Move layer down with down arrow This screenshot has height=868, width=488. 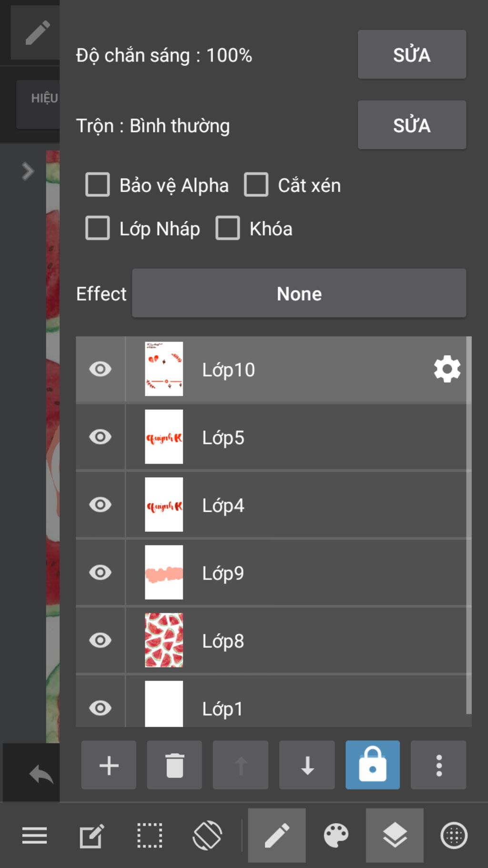coord(307,765)
